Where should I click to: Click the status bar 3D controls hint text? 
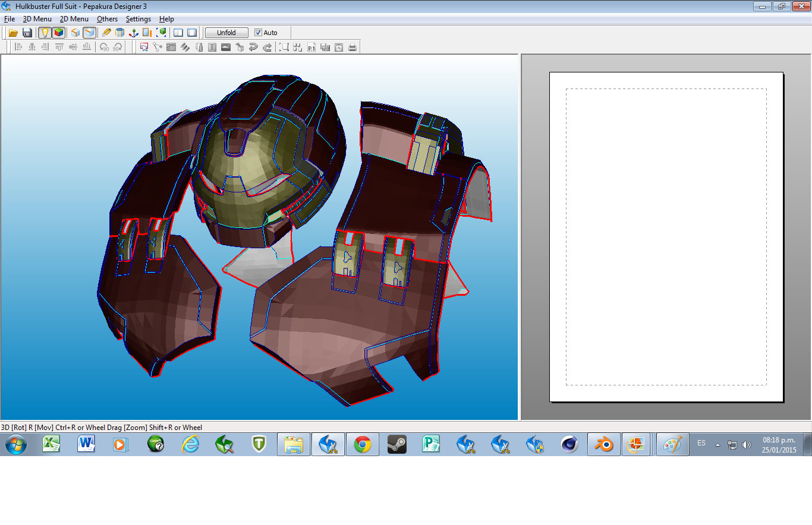click(x=102, y=427)
